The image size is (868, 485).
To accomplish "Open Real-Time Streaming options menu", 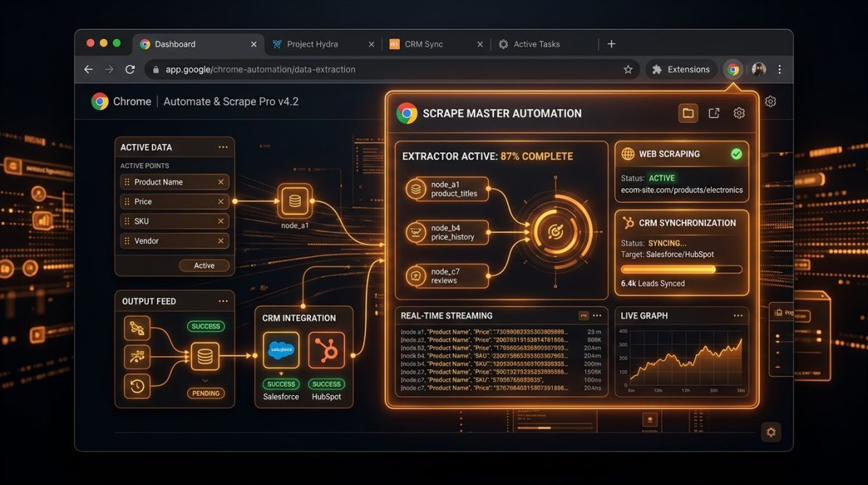I will click(x=597, y=316).
